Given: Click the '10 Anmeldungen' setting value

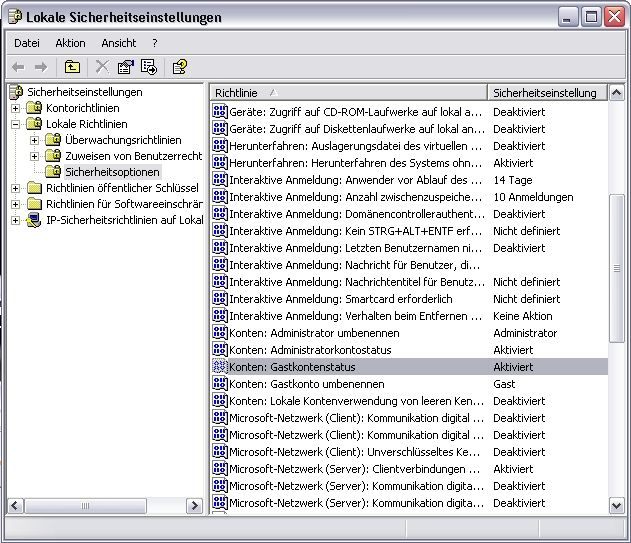Looking at the screenshot, I should point(533,197).
